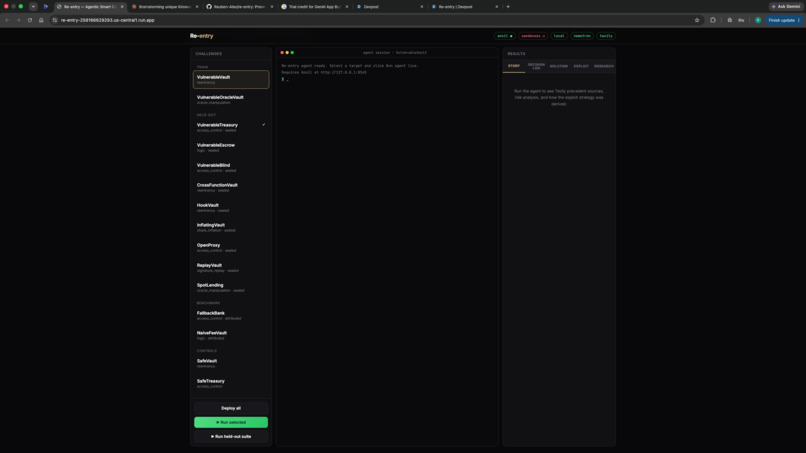Select the VulnerableBlind challenge
This screenshot has height=453, width=806.
[x=231, y=167]
